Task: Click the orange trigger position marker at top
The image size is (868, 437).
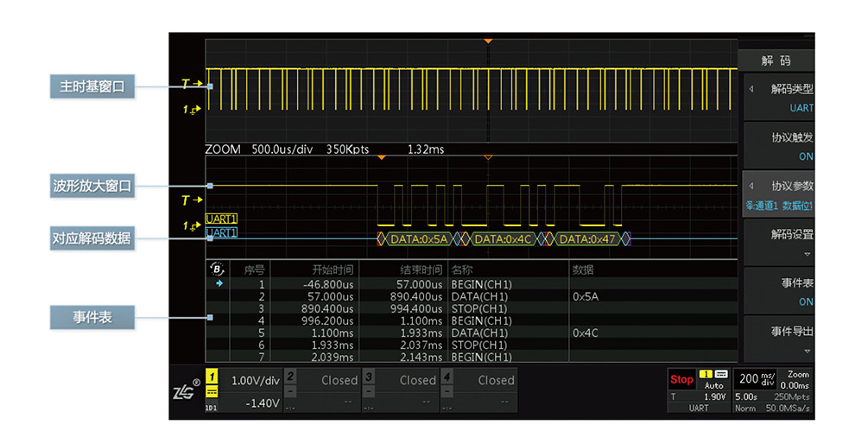Action: (488, 41)
